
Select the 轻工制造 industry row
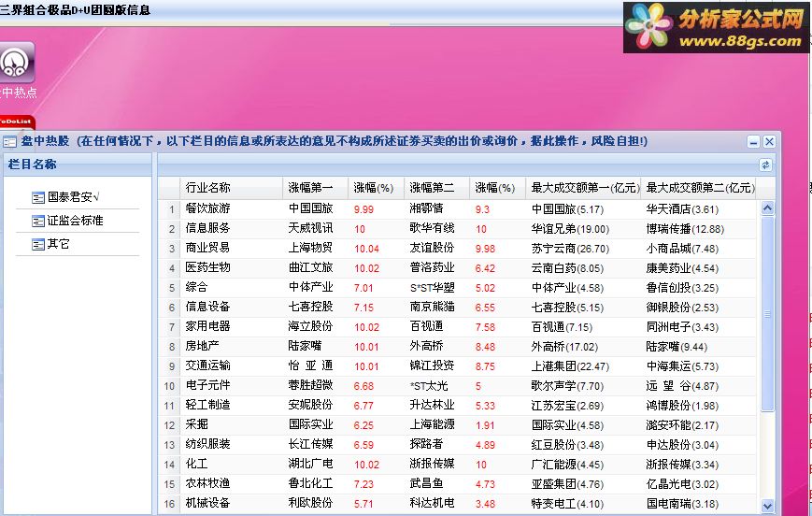(x=457, y=406)
